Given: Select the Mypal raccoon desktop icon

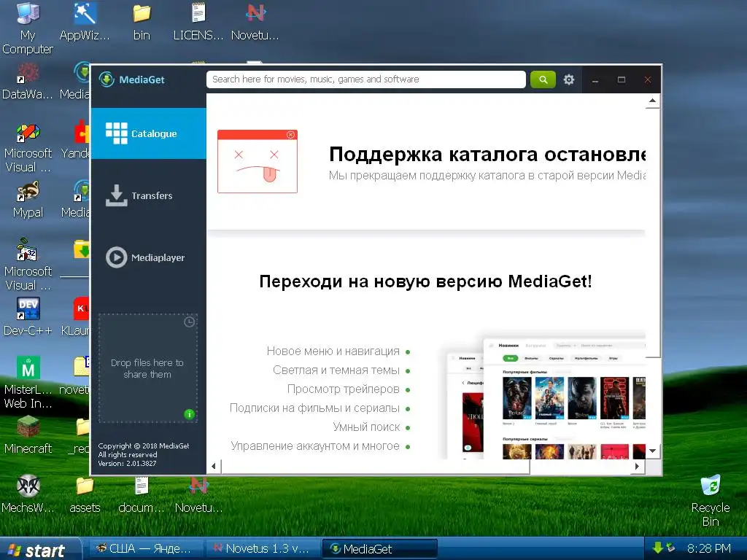Looking at the screenshot, I should pyautogui.click(x=28, y=200).
